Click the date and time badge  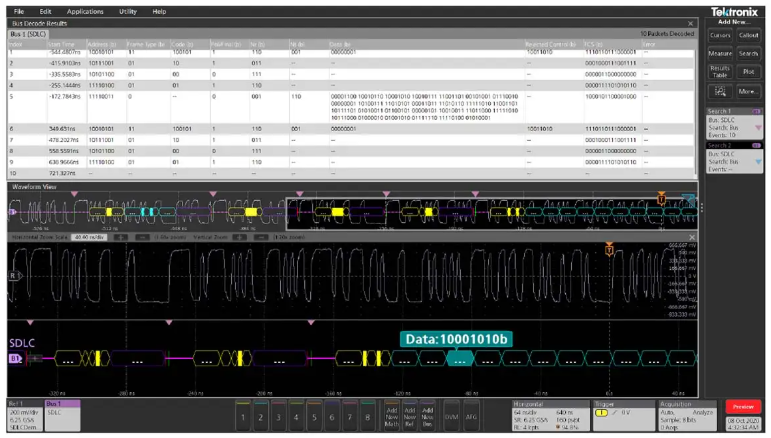coord(743,424)
